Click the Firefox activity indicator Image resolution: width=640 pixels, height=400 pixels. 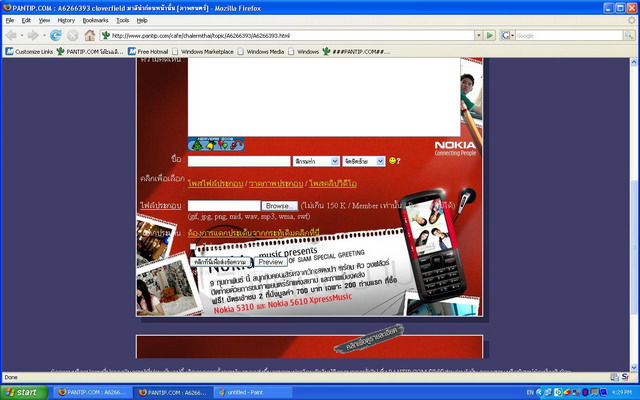tap(631, 20)
